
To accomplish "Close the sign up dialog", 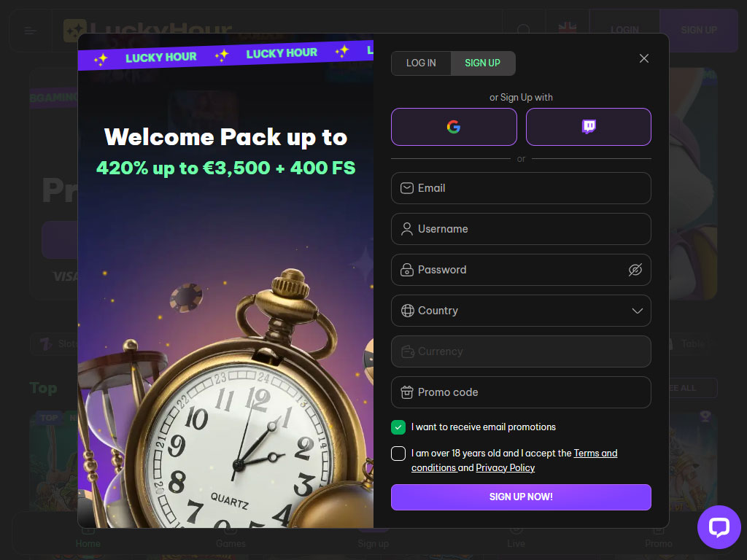I will pos(643,58).
